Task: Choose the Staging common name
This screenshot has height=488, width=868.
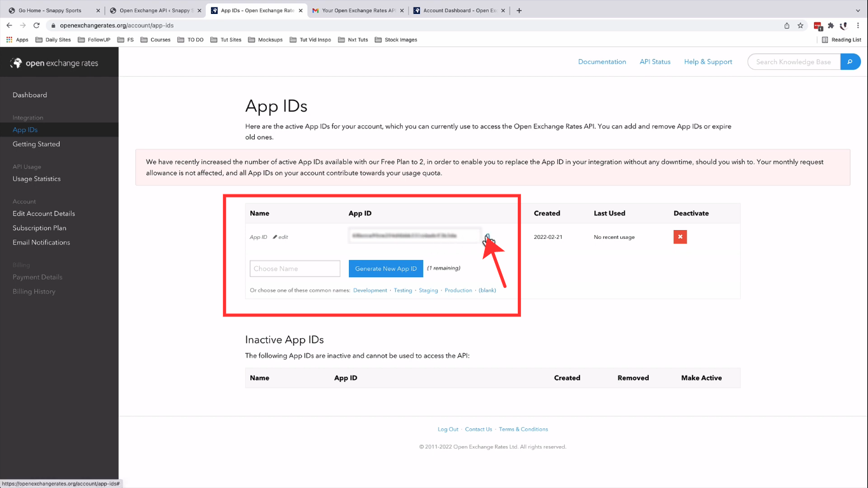Action: [428, 290]
